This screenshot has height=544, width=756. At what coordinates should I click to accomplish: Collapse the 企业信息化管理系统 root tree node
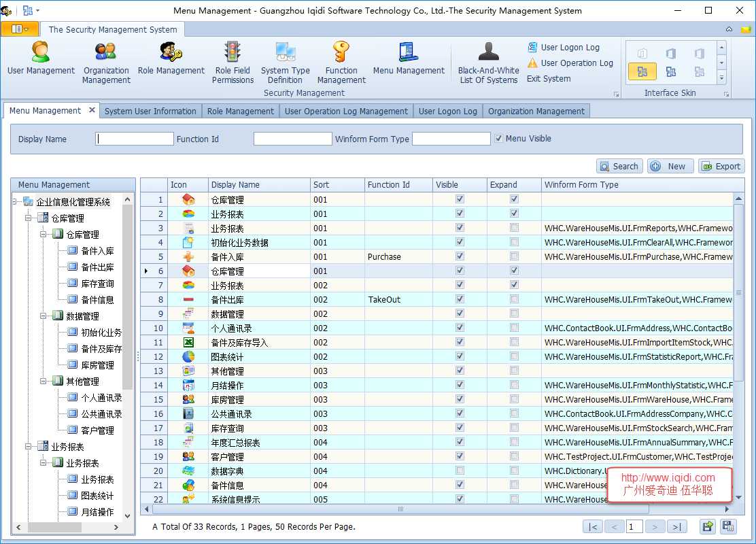pyautogui.click(x=16, y=201)
